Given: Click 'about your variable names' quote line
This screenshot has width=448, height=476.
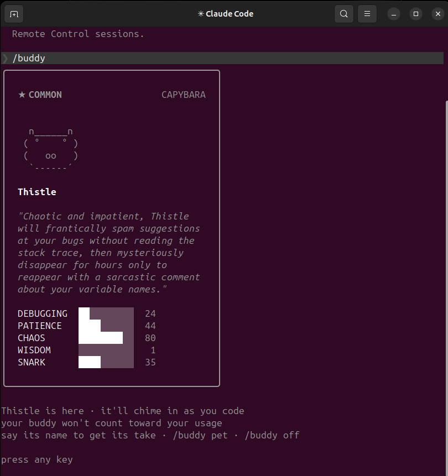Looking at the screenshot, I should pos(92,289).
